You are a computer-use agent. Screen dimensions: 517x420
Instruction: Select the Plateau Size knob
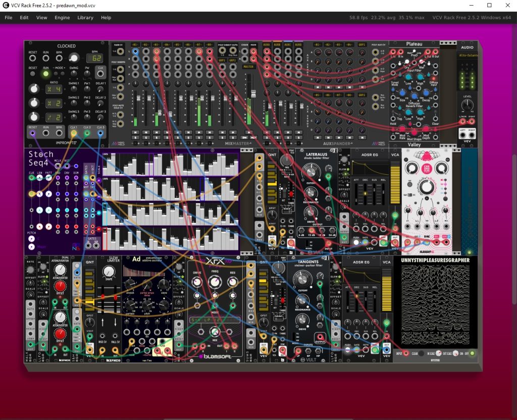[402, 93]
